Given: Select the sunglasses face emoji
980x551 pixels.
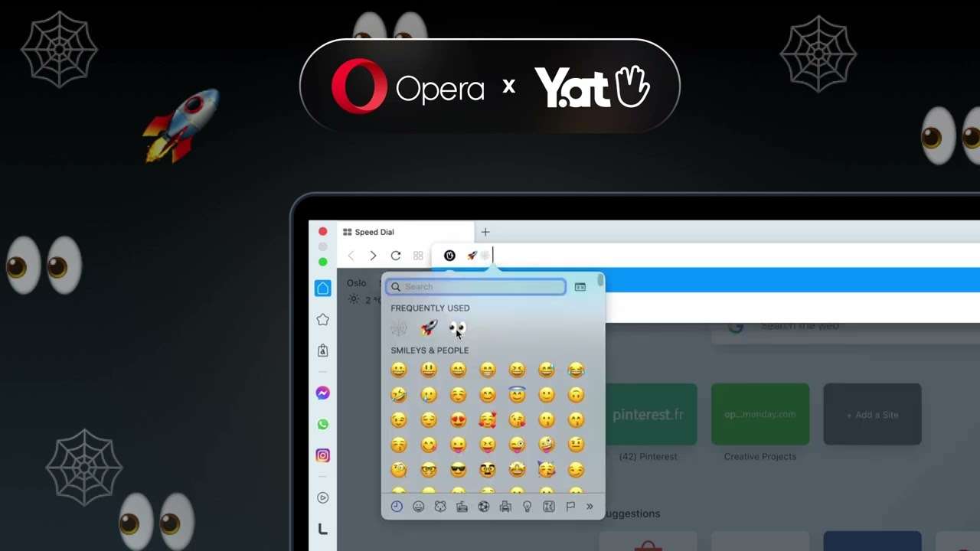Looking at the screenshot, I should tap(458, 469).
